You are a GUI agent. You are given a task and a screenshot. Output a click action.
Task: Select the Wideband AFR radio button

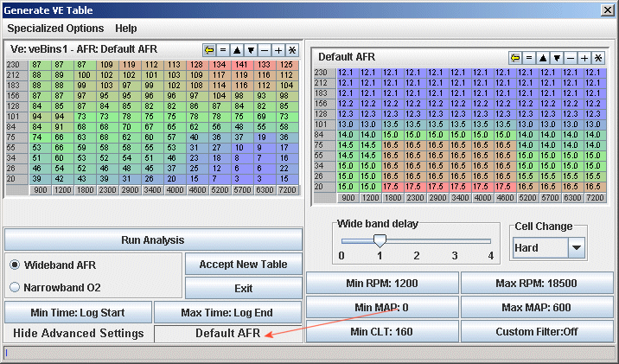point(15,265)
